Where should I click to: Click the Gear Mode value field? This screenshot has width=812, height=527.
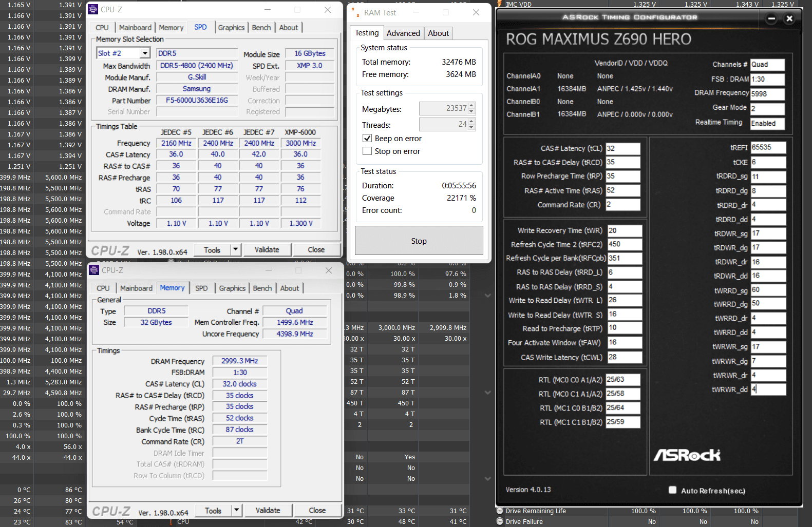pos(767,109)
